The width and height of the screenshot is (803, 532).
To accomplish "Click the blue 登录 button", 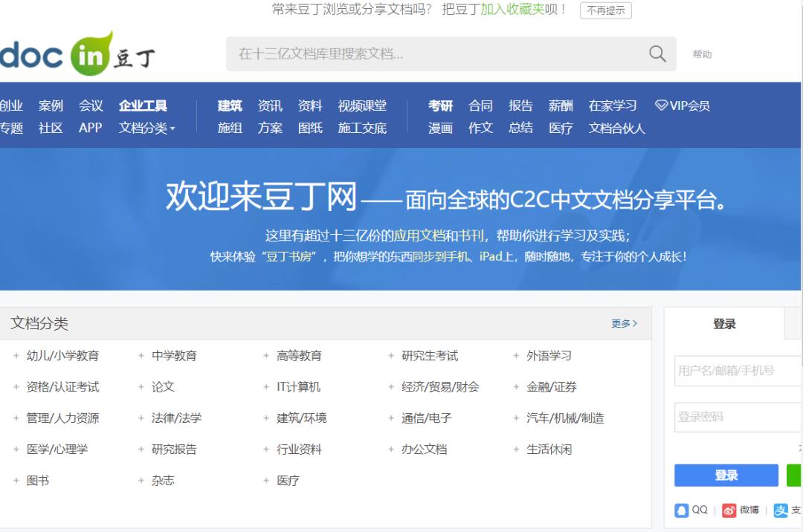I will (726, 476).
